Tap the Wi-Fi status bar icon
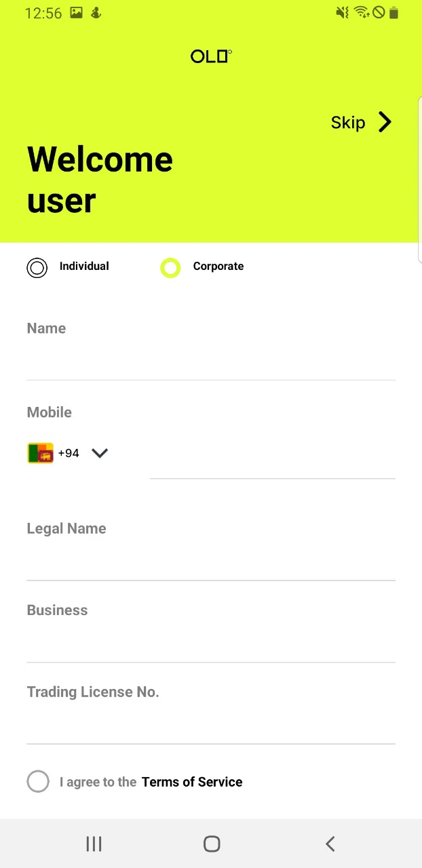This screenshot has width=422, height=868. click(362, 12)
